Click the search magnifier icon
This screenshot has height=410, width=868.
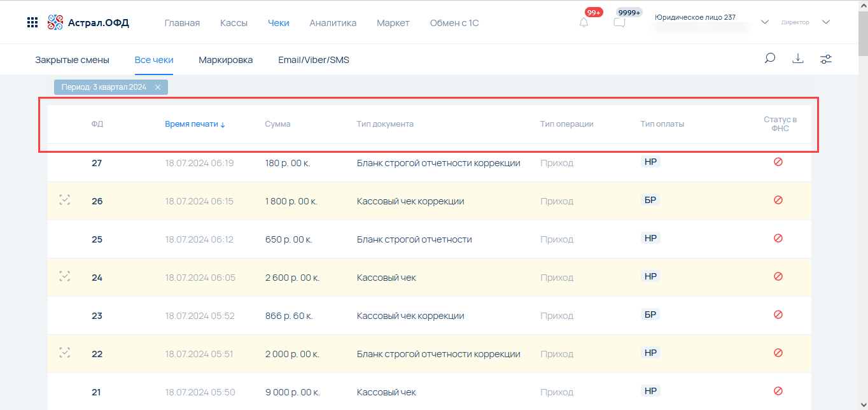(769, 59)
